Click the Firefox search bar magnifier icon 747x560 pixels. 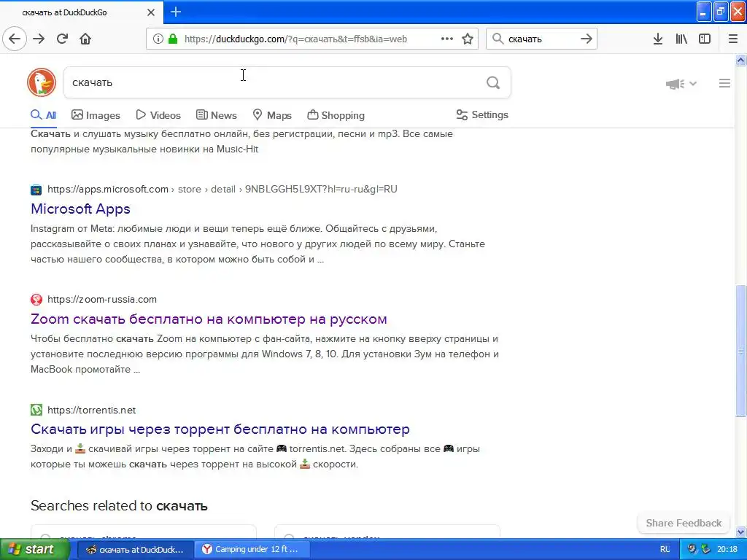click(x=498, y=39)
